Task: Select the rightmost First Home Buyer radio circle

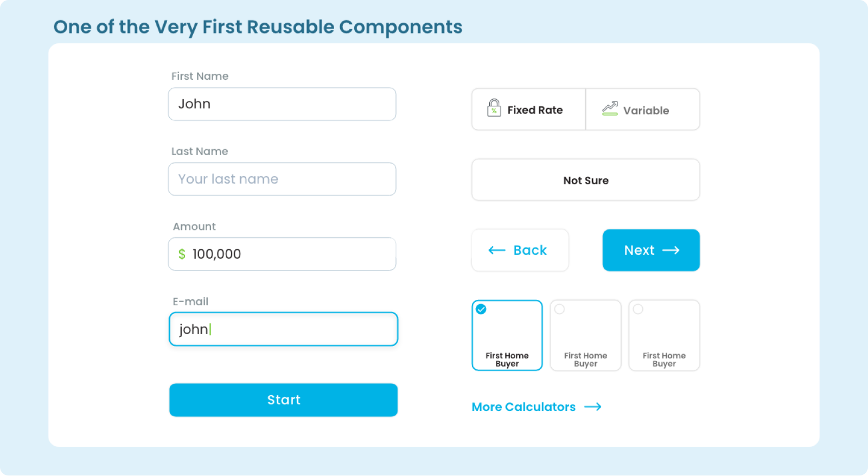Action: coord(638,309)
